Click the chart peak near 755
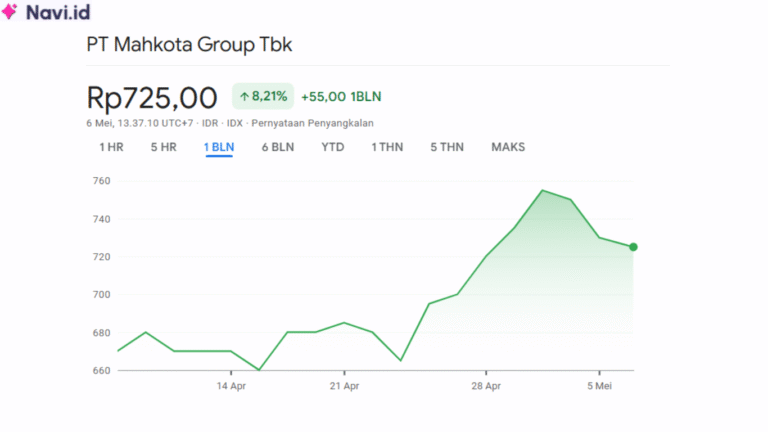768x432 pixels. coord(542,191)
